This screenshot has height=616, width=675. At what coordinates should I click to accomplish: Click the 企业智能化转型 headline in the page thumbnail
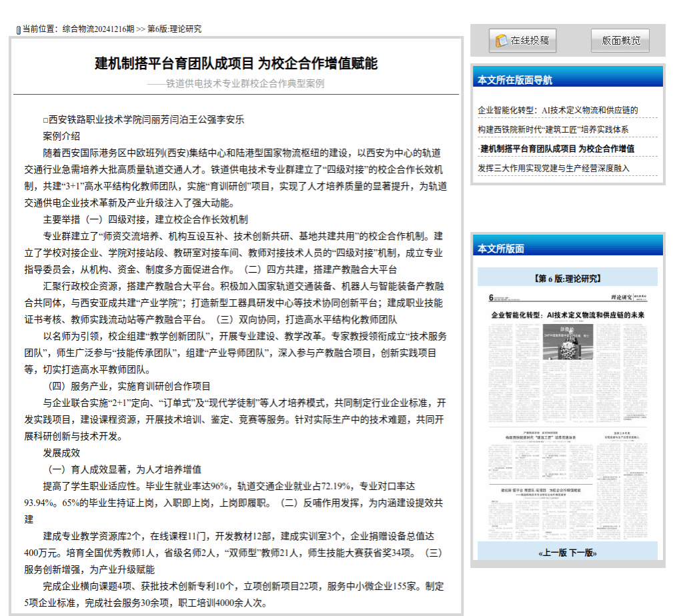[567, 314]
